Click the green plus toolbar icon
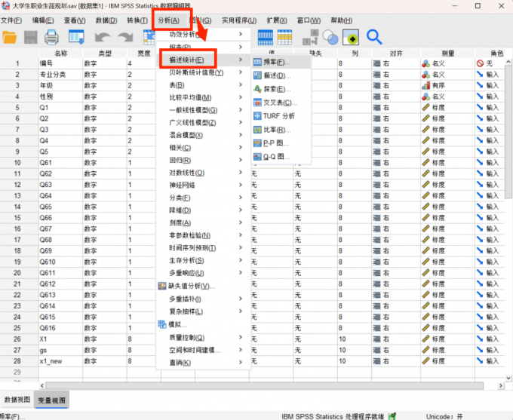 [x=351, y=37]
